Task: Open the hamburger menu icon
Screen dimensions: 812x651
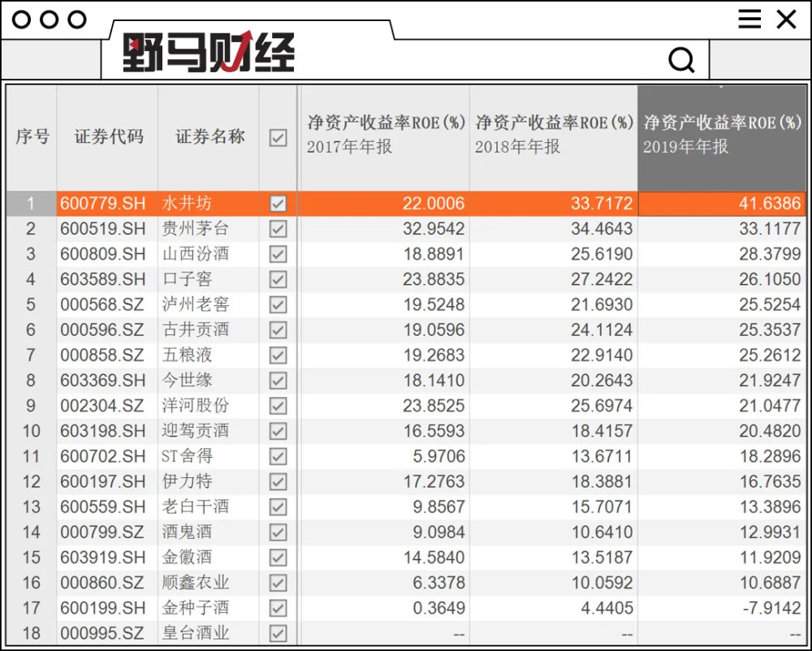Action: coord(749,19)
